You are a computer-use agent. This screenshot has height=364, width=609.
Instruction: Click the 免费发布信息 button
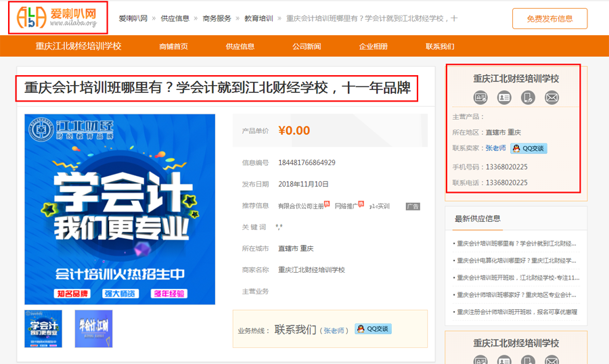549,19
